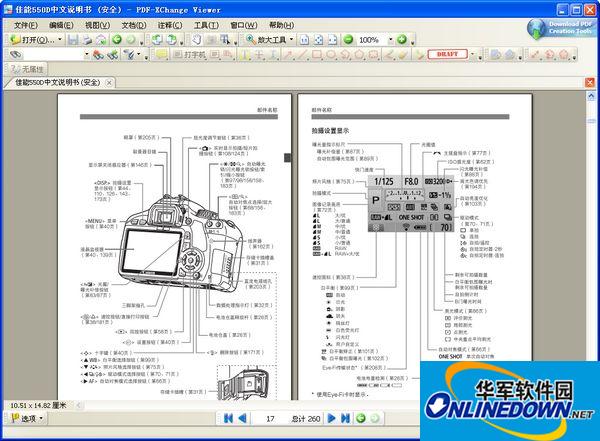The width and height of the screenshot is (600, 441).
Task: Click the page number field 17
Action: click(x=270, y=418)
